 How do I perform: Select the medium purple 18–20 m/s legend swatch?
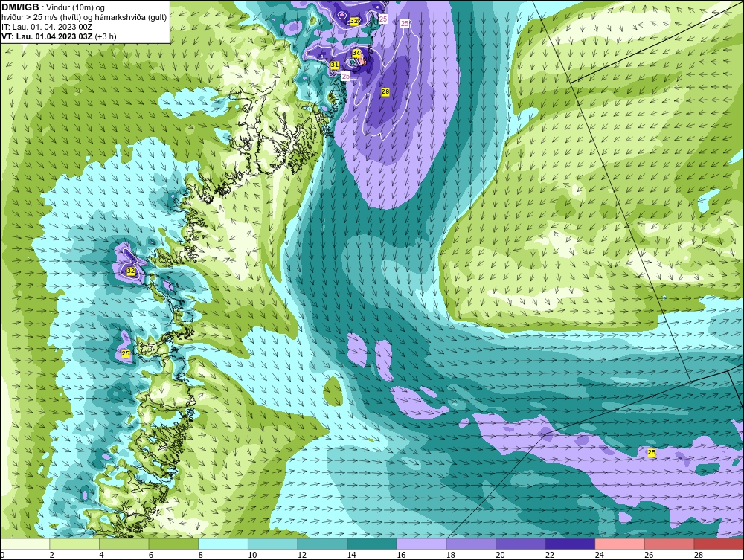pyautogui.click(x=471, y=544)
